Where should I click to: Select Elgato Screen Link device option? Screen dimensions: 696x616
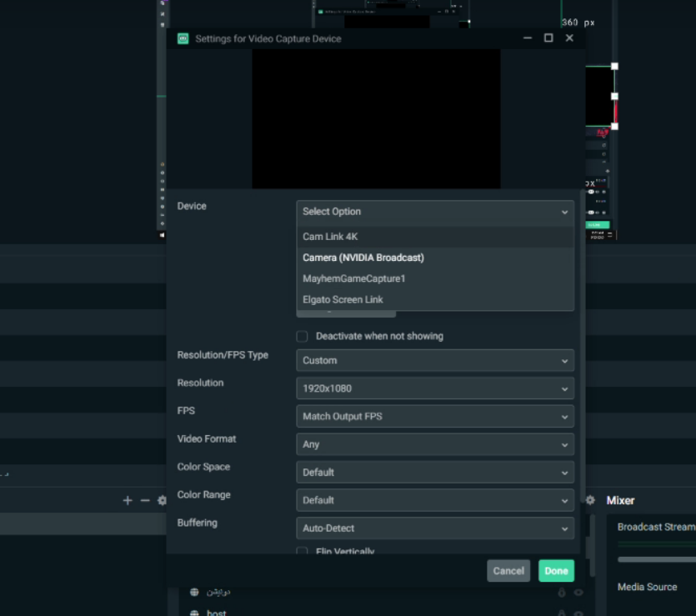point(435,299)
